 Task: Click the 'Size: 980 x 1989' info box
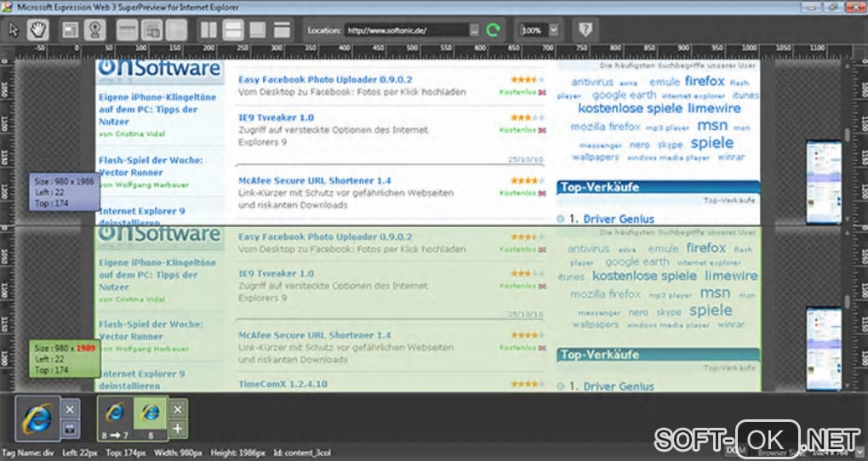(x=65, y=359)
